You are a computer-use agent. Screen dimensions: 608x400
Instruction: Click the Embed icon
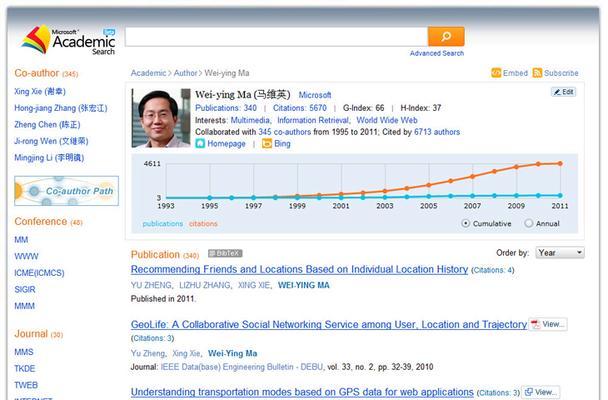(496, 73)
